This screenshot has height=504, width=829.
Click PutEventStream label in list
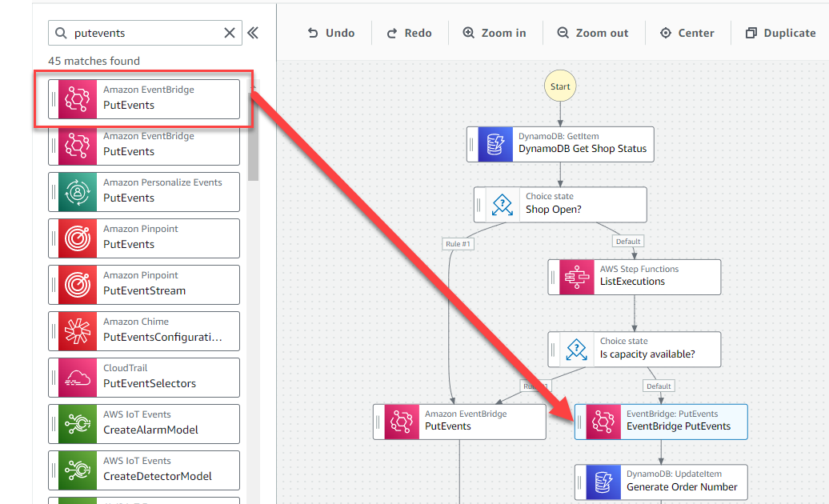pos(144,290)
